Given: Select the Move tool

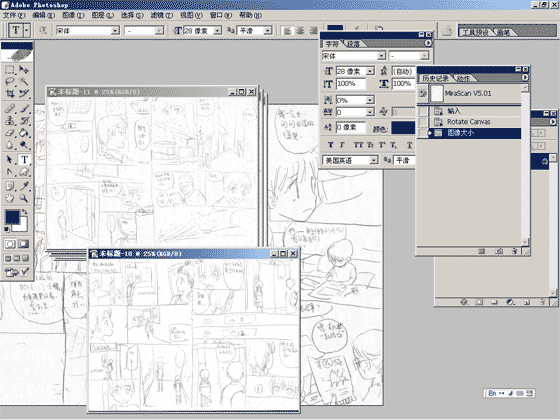Looking at the screenshot, I should click(x=24, y=69).
